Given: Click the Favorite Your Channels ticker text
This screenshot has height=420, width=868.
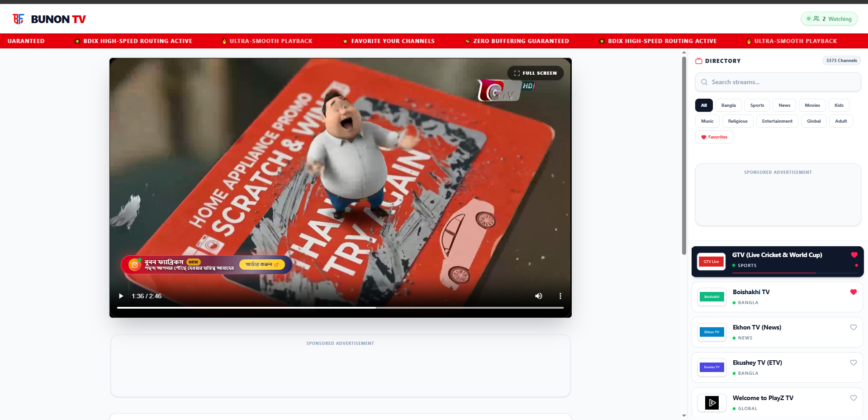Looking at the screenshot, I should (x=393, y=41).
